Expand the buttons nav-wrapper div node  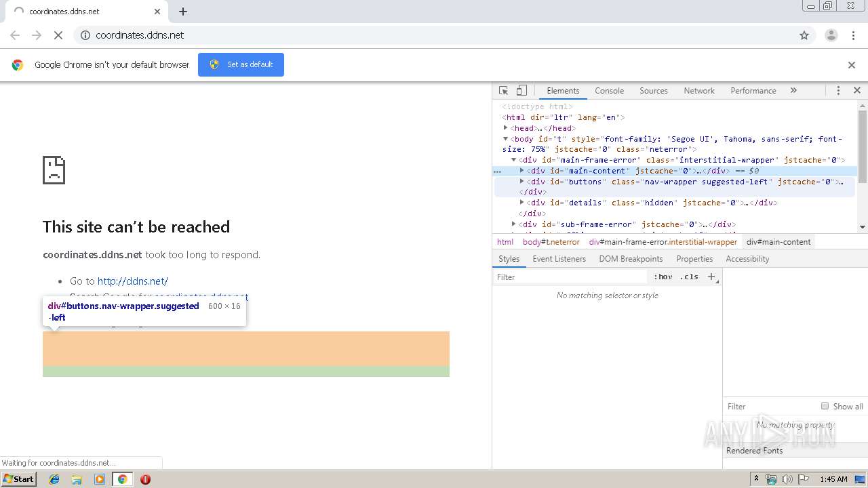(522, 181)
